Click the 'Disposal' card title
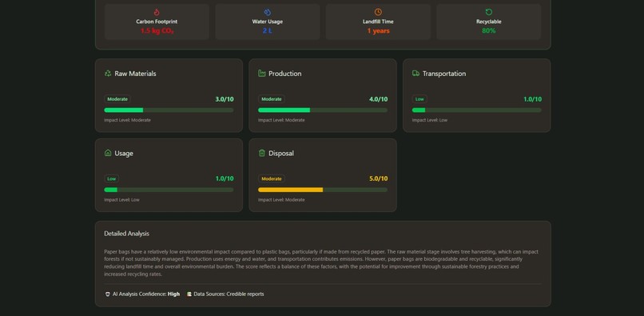The image size is (644, 316). [281, 153]
